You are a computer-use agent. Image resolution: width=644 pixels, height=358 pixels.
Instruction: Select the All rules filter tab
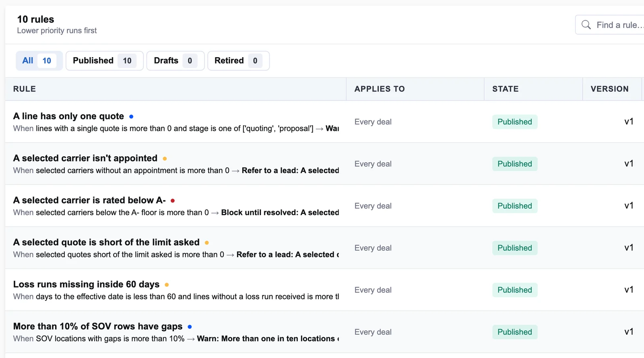[x=39, y=61]
